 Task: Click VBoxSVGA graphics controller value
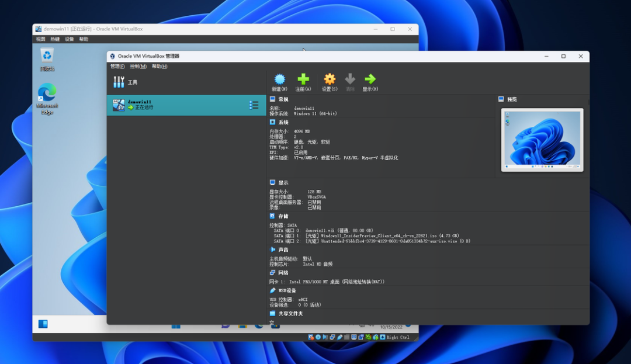pyautogui.click(x=317, y=197)
